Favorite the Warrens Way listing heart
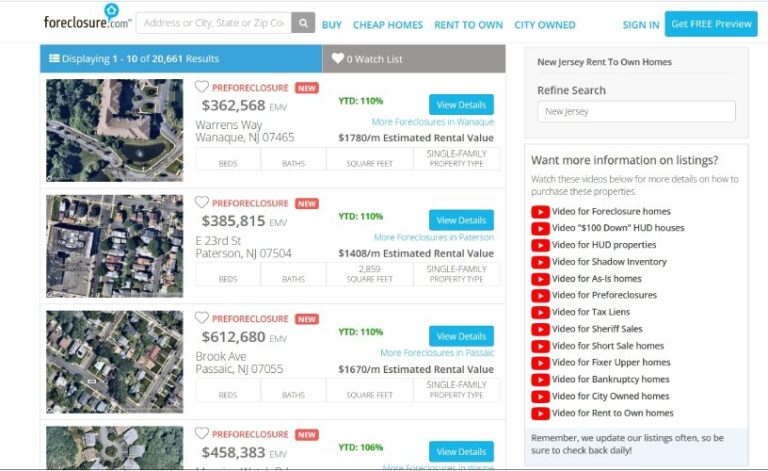This screenshot has width=768, height=471. [202, 87]
